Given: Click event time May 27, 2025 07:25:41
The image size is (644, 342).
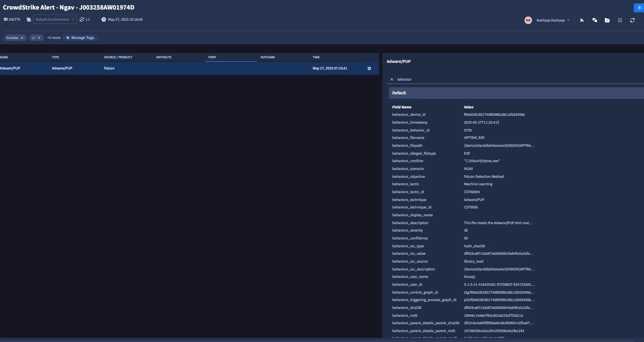Looking at the screenshot, I should point(330,68).
